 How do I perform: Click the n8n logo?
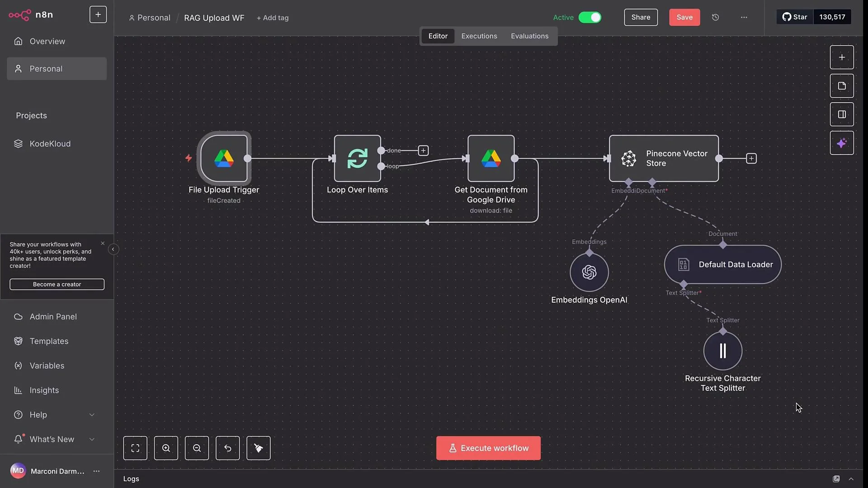(31, 15)
